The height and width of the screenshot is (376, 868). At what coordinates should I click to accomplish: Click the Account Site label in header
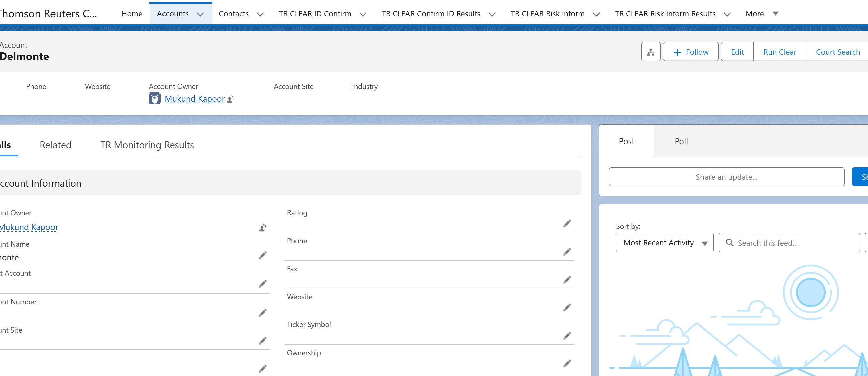[294, 87]
